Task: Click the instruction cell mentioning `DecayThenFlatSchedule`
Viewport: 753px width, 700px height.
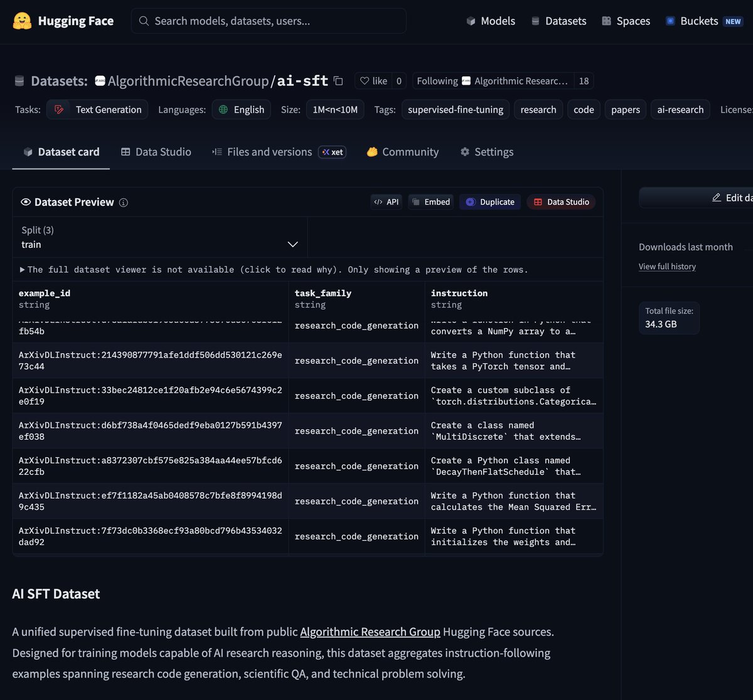Action: 514,466
